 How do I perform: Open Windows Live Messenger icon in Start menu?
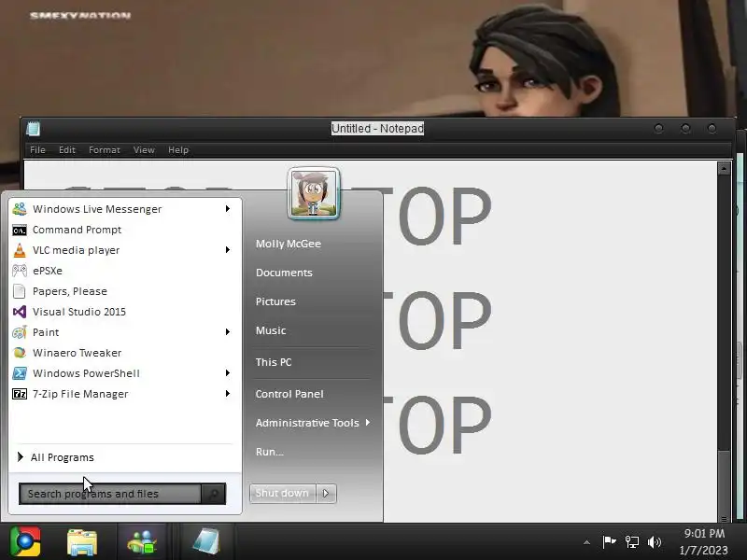(x=20, y=209)
